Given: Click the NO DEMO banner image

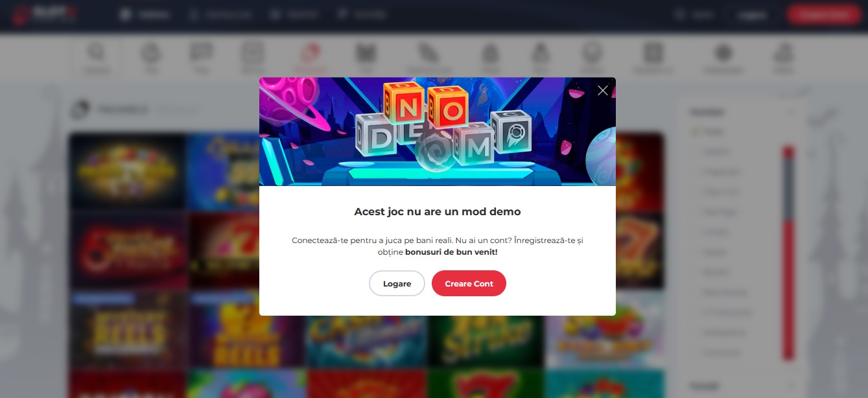Looking at the screenshot, I should [438, 132].
